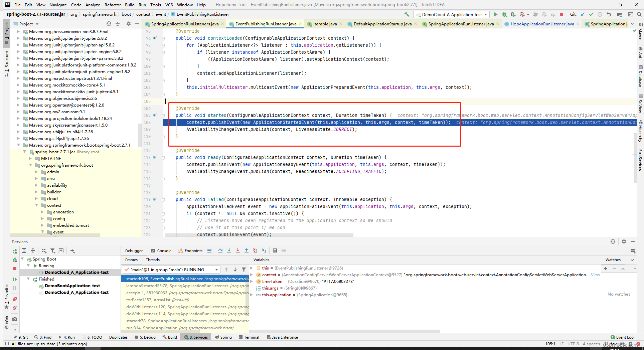The height and width of the screenshot is (350, 644).
Task: Drop Frame icon in debugger toolbar
Action: coord(255,250)
